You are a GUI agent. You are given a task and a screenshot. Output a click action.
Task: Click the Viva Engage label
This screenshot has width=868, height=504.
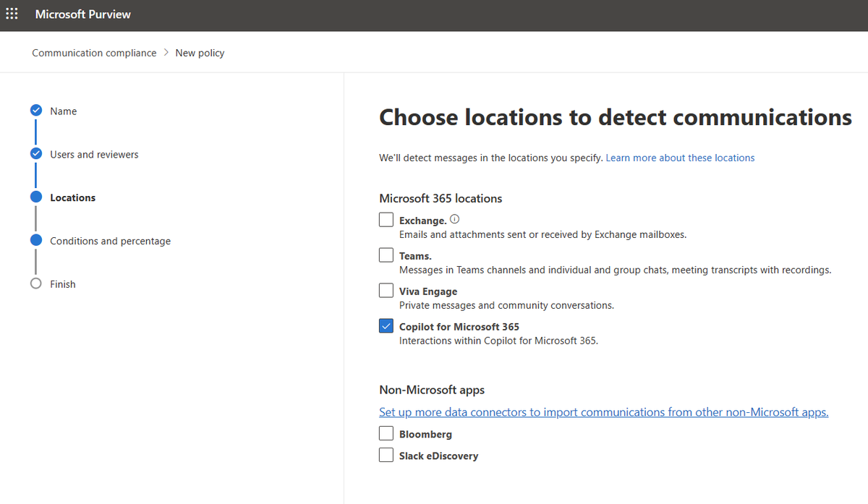click(428, 291)
